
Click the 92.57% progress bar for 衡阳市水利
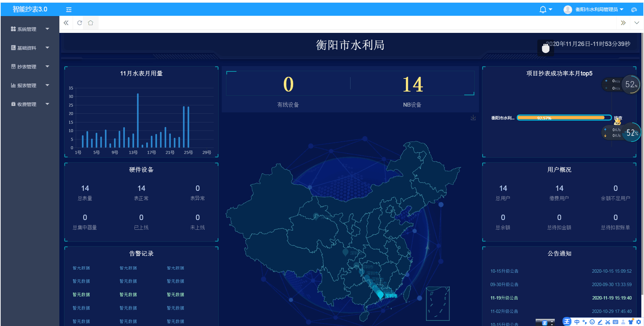pos(563,118)
